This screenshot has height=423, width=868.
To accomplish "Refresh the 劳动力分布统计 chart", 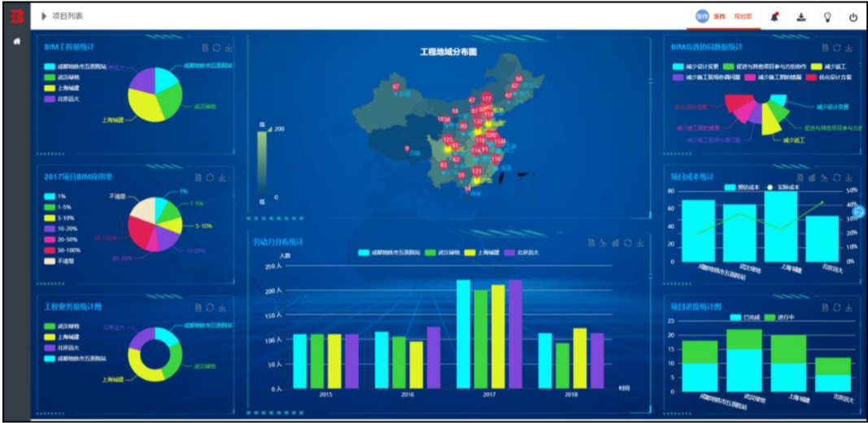I will click(x=628, y=242).
